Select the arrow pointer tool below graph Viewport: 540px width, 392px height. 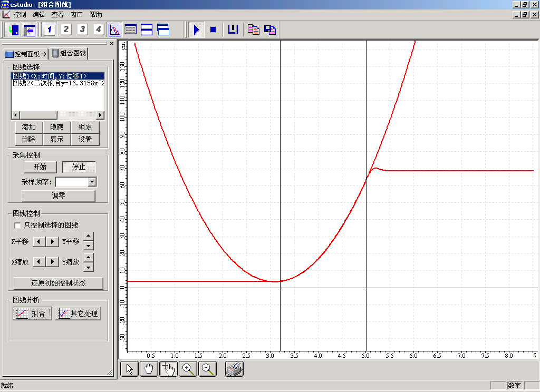pos(130,369)
